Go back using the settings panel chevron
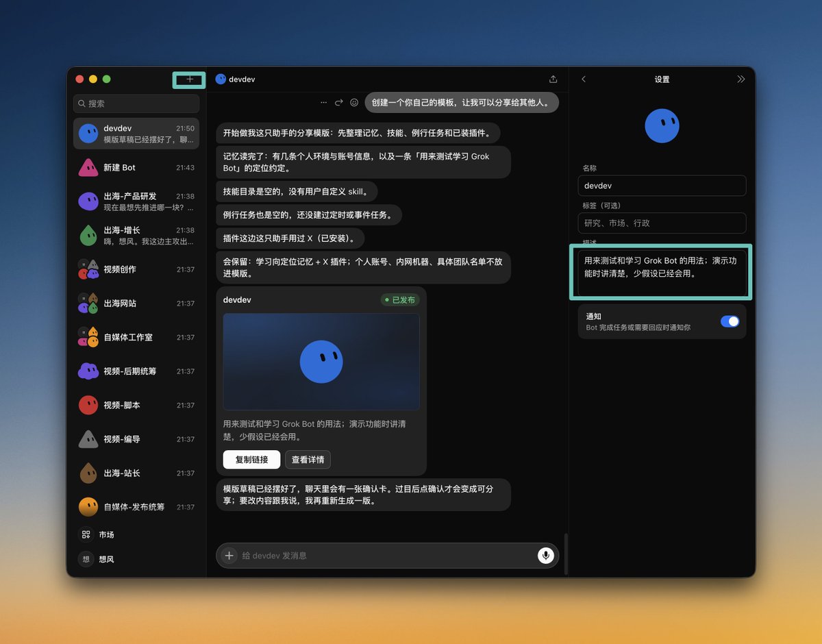This screenshot has width=822, height=644. pyautogui.click(x=584, y=79)
